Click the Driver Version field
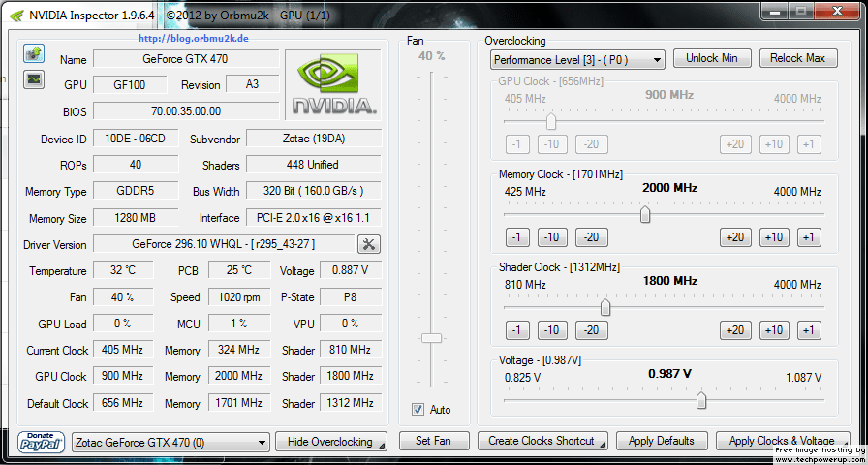Viewport: 868px width, 465px height. click(224, 244)
